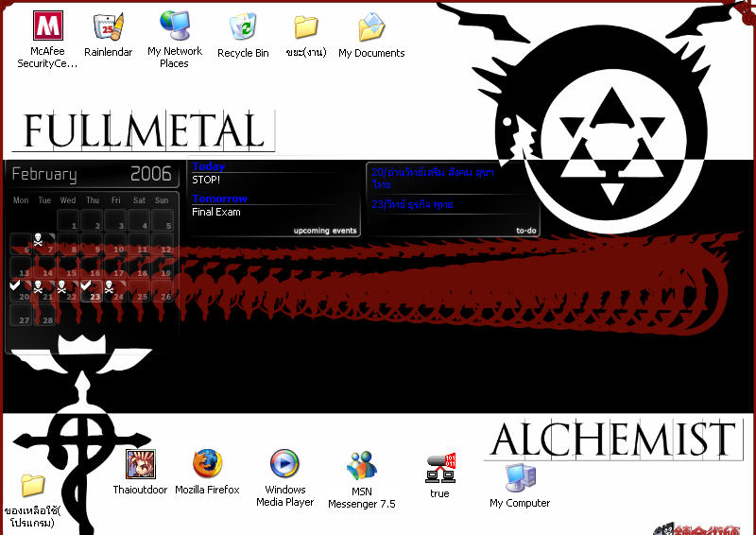Click the to-do item starting with 20/
This screenshot has height=535, width=756.
pyautogui.click(x=433, y=178)
